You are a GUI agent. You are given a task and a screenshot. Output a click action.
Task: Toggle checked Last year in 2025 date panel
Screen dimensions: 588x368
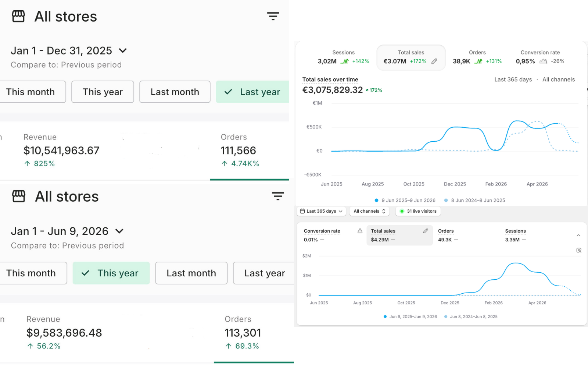coord(252,92)
